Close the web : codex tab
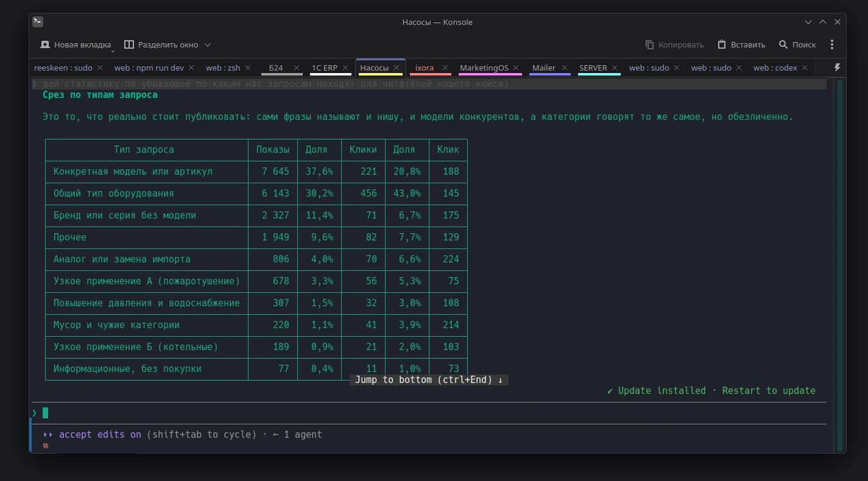Image resolution: width=868 pixels, height=481 pixels. [805, 68]
